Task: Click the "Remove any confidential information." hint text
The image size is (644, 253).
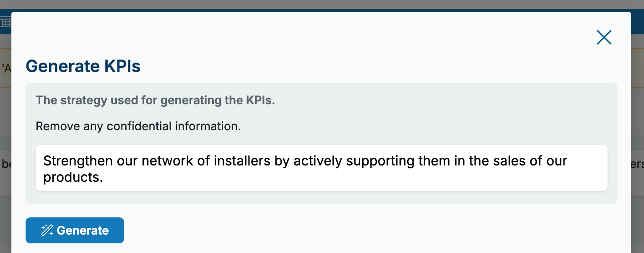Action: (x=138, y=126)
